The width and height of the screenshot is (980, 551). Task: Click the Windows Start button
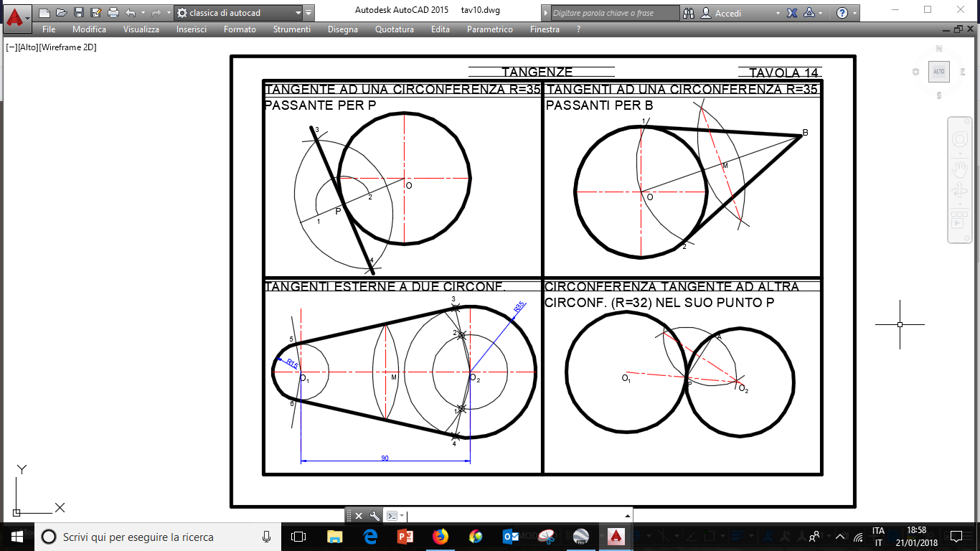point(17,537)
